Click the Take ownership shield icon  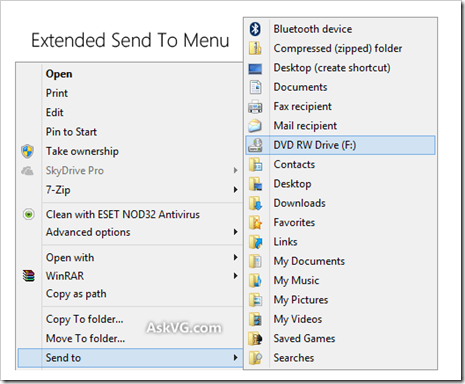[27, 151]
